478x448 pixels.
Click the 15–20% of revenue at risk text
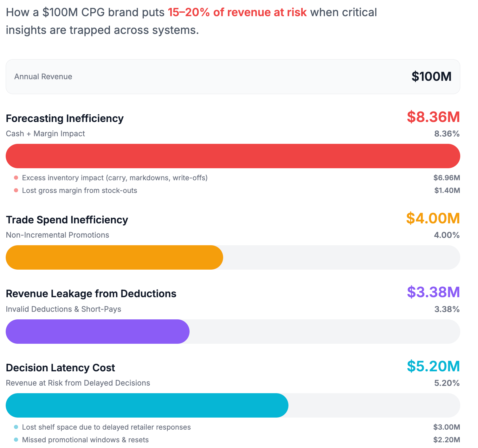237,12
